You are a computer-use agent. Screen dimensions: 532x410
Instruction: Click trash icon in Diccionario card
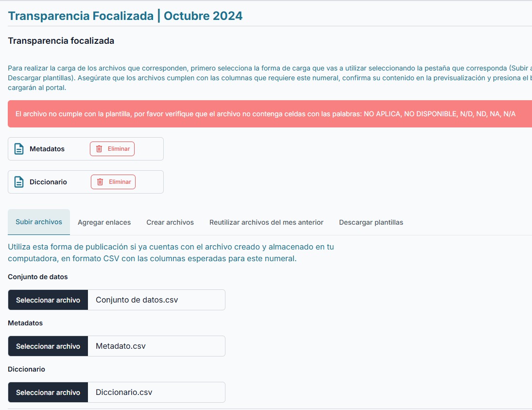point(100,182)
